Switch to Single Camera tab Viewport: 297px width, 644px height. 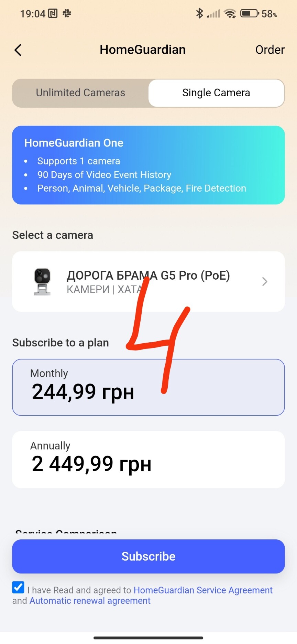click(x=216, y=93)
